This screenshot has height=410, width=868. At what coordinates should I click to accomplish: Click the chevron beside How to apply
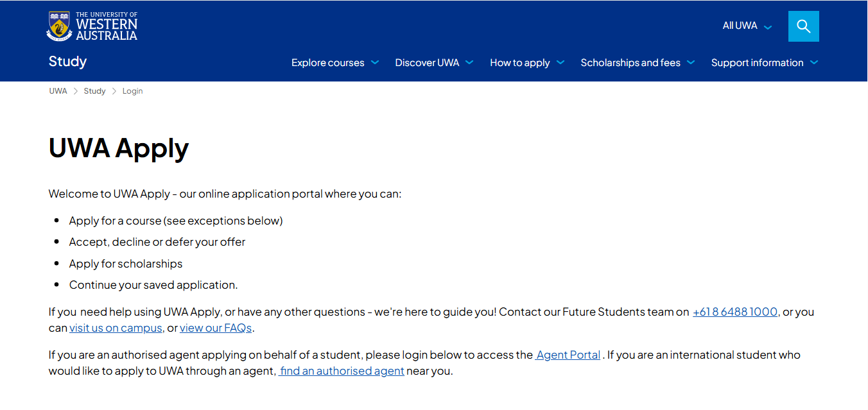click(560, 62)
